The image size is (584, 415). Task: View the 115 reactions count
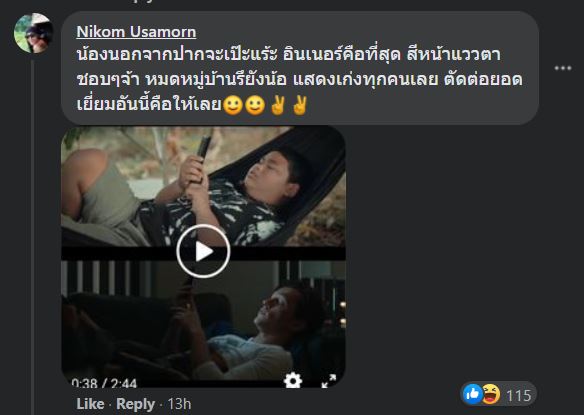click(x=518, y=395)
